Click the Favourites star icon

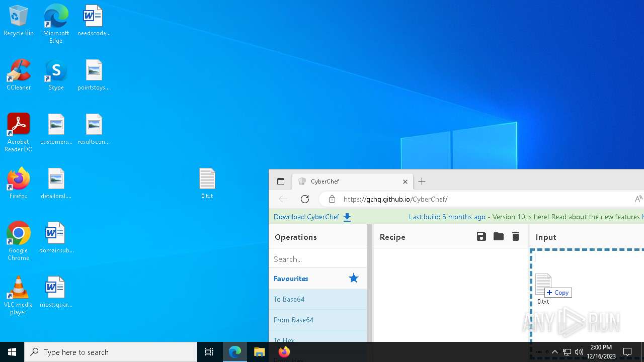coord(354,279)
